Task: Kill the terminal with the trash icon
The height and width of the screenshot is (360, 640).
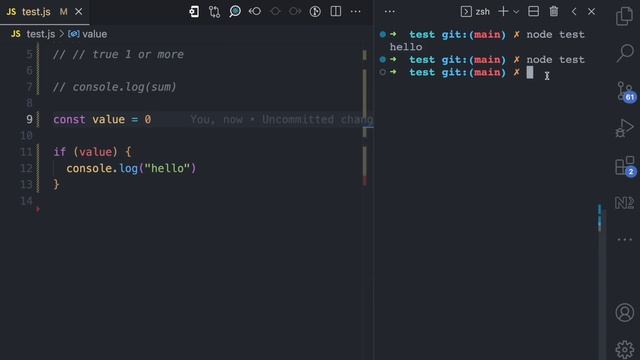Action: tap(554, 11)
